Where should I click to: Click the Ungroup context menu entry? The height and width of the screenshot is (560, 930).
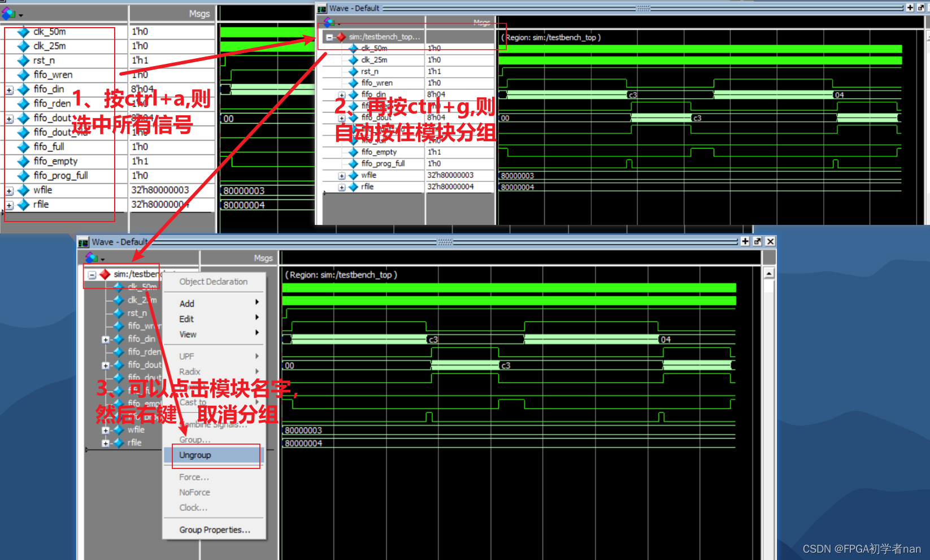click(x=214, y=455)
